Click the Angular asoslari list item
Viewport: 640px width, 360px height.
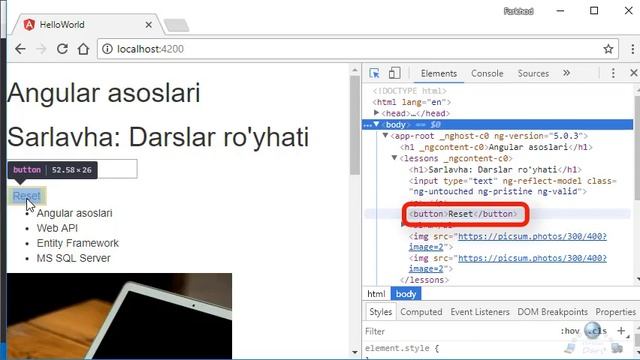[x=74, y=213]
